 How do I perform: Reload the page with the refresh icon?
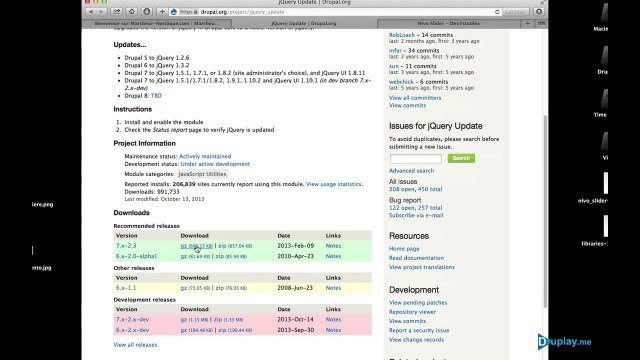click(497, 12)
